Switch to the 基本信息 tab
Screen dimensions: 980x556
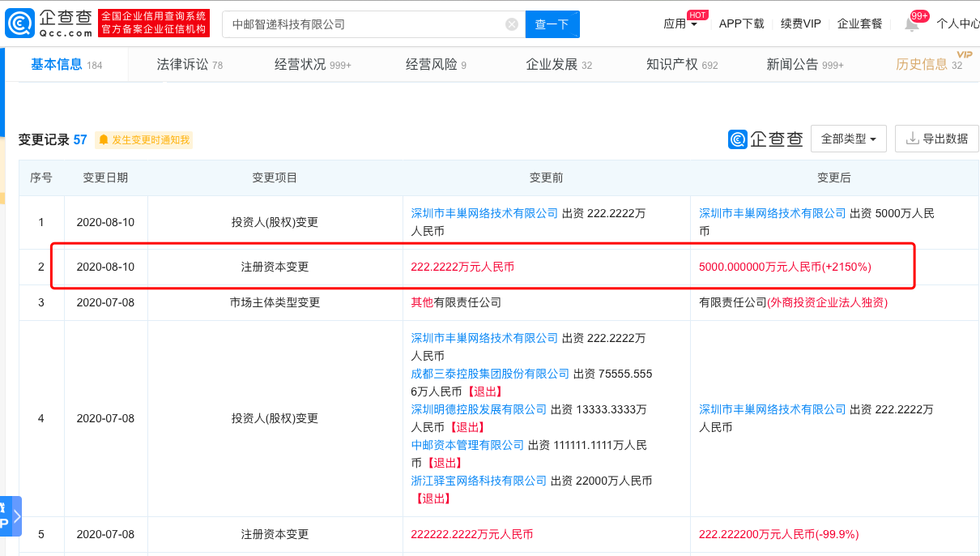66,65
